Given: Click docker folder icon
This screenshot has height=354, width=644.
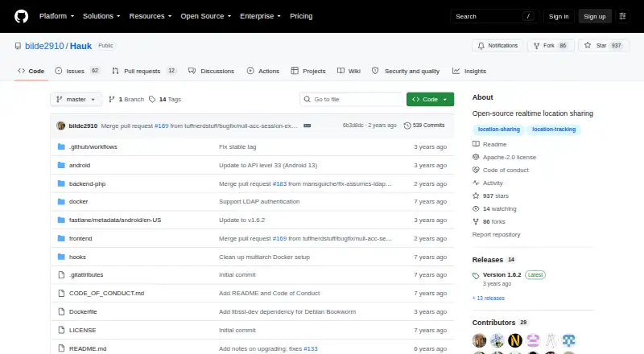Looking at the screenshot, I should point(61,202).
